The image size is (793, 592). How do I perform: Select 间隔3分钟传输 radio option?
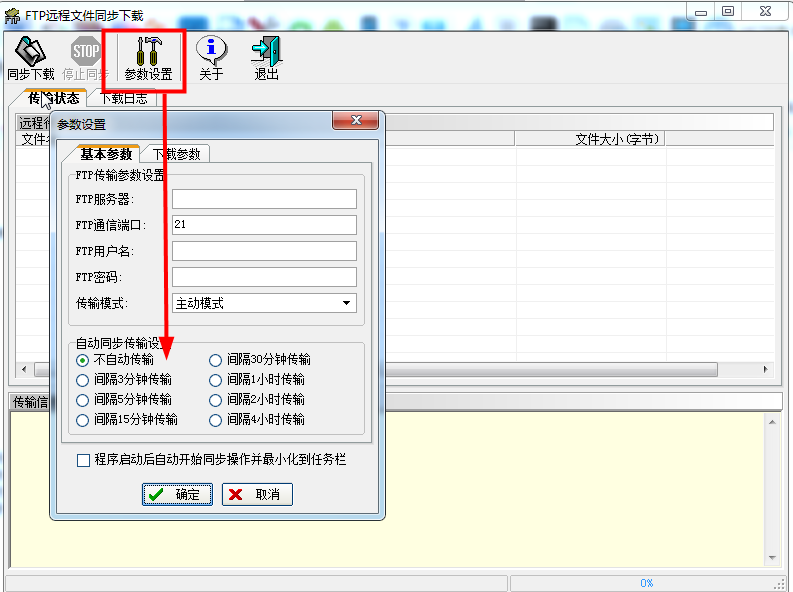point(83,380)
